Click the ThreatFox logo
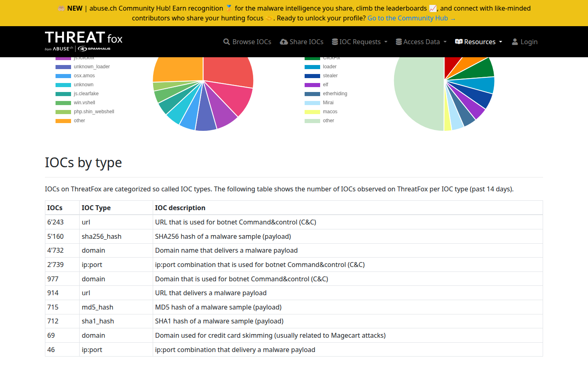This screenshot has width=588, height=368. click(84, 41)
